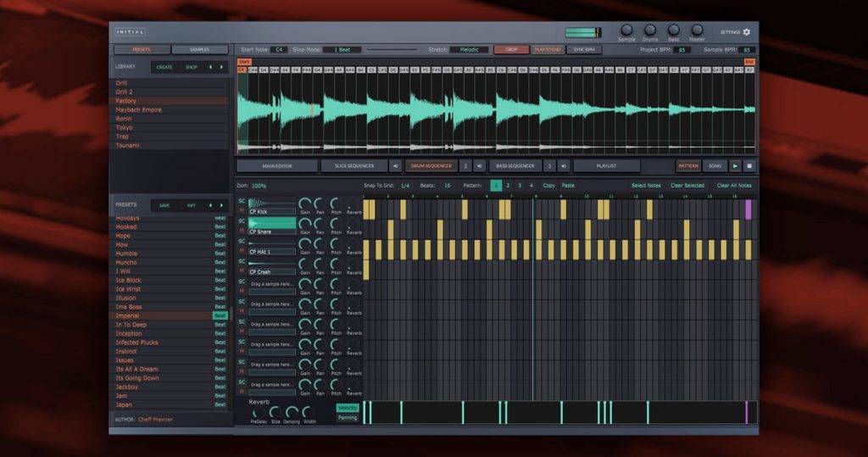
Task: Toggle SC on the CP Snare track
Action: (x=242, y=221)
